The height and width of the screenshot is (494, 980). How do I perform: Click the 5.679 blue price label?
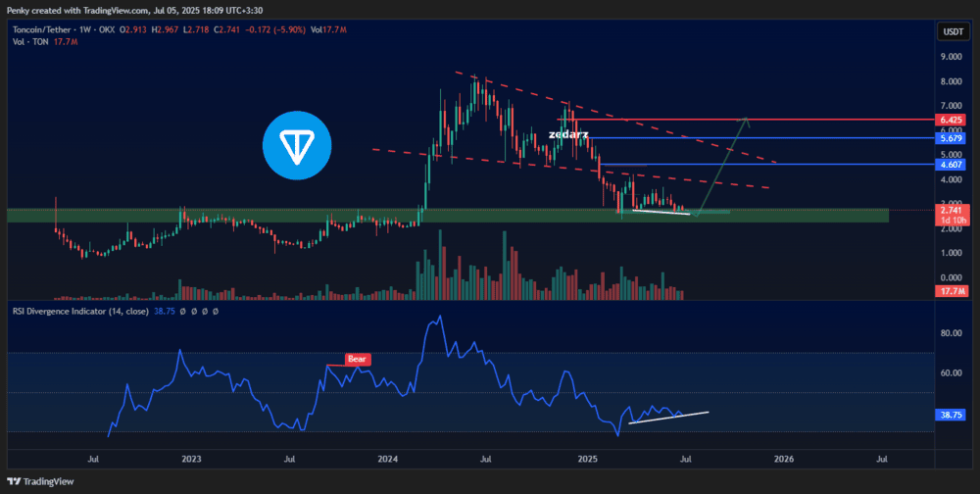pyautogui.click(x=950, y=137)
